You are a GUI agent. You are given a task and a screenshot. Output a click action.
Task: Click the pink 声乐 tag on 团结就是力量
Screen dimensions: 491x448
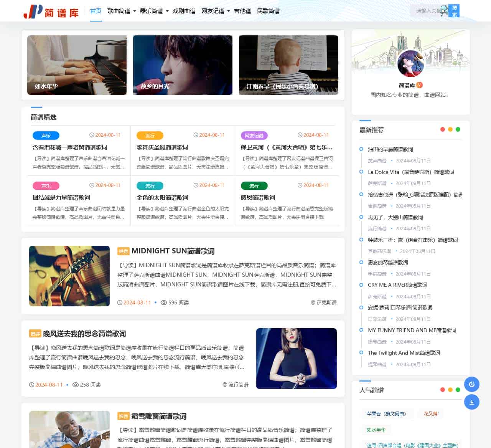pos(46,186)
